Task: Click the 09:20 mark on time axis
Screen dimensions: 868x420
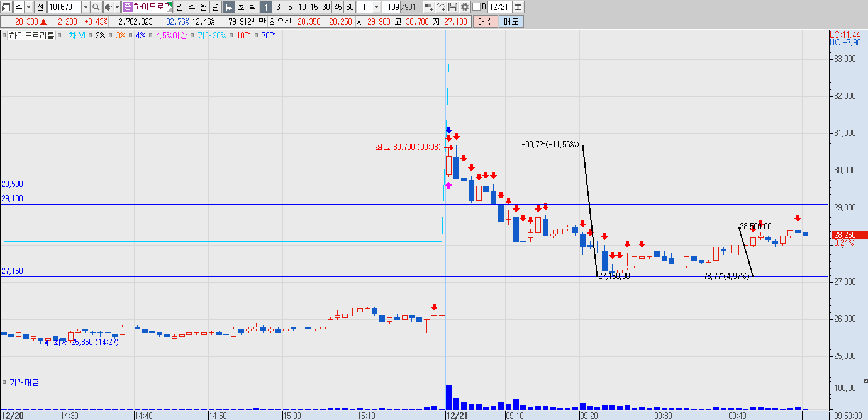Action: [x=589, y=416]
